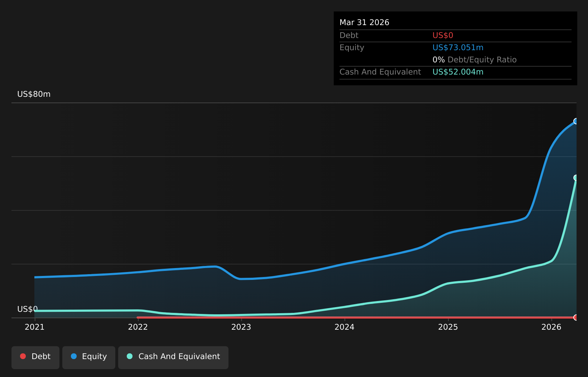Click the US$0 y-axis label
The width and height of the screenshot is (588, 377).
[28, 309]
